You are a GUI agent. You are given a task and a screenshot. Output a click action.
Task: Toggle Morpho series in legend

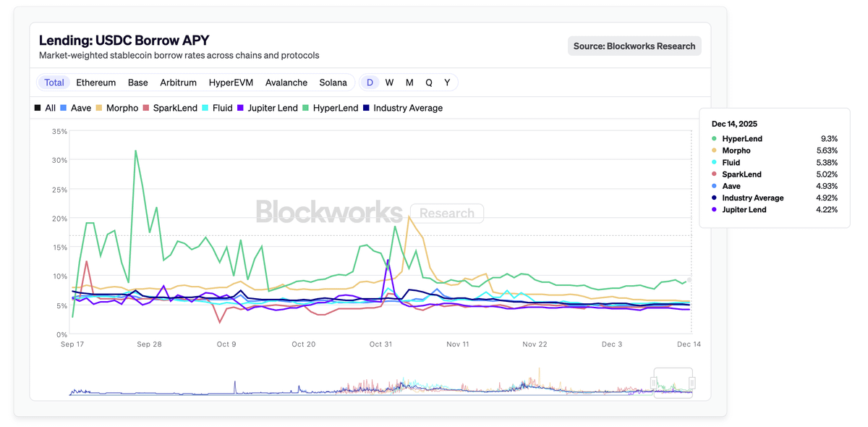click(117, 108)
